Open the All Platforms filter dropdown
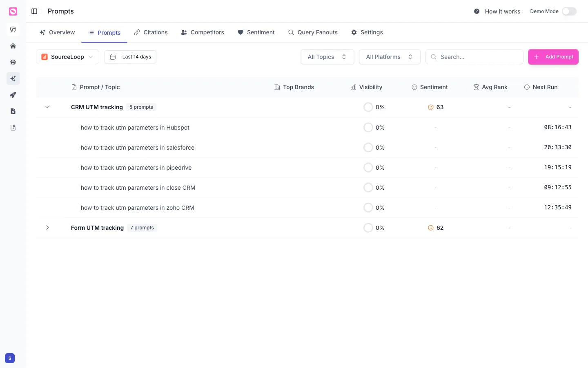The height and width of the screenshot is (368, 588). (x=390, y=57)
